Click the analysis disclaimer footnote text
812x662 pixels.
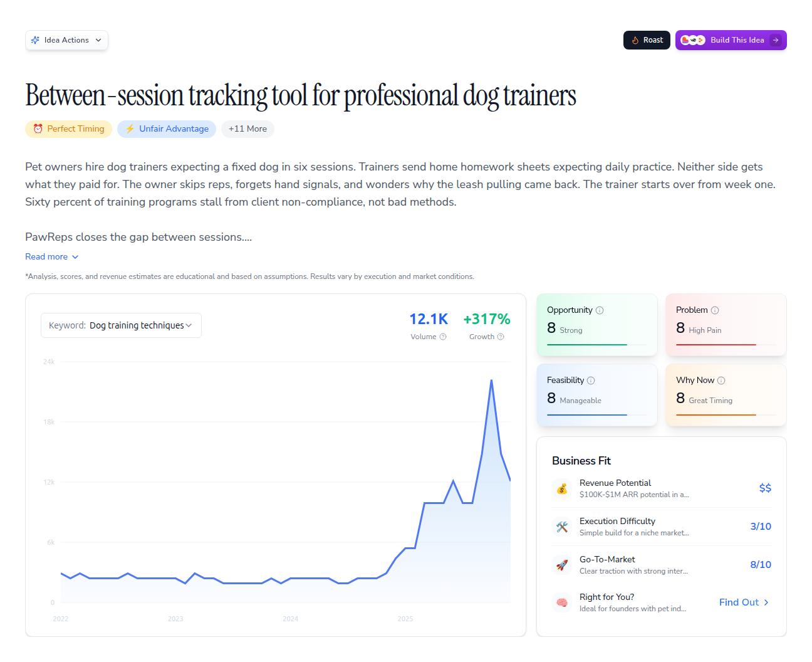tap(249, 276)
